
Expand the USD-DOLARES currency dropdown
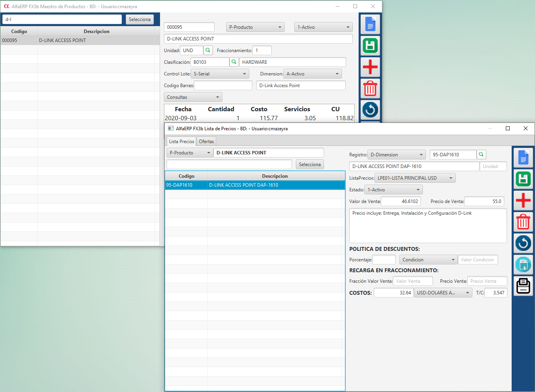[x=443, y=293]
